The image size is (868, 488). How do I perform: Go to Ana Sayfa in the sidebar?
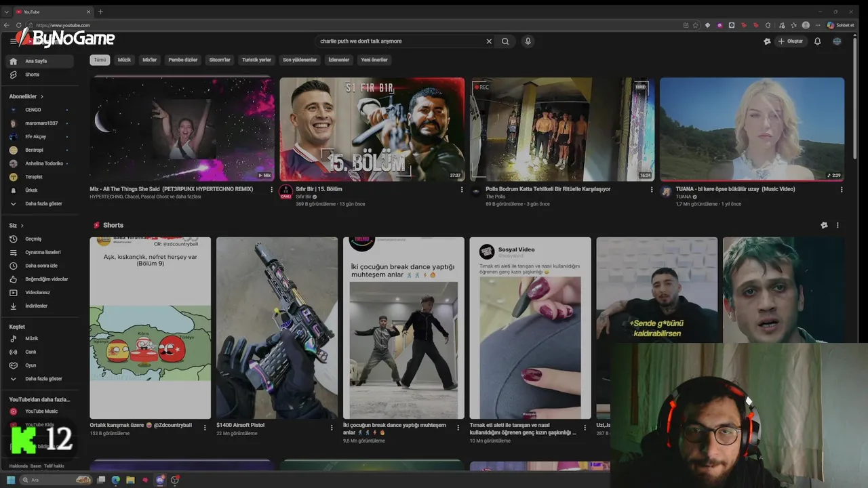tap(39, 61)
